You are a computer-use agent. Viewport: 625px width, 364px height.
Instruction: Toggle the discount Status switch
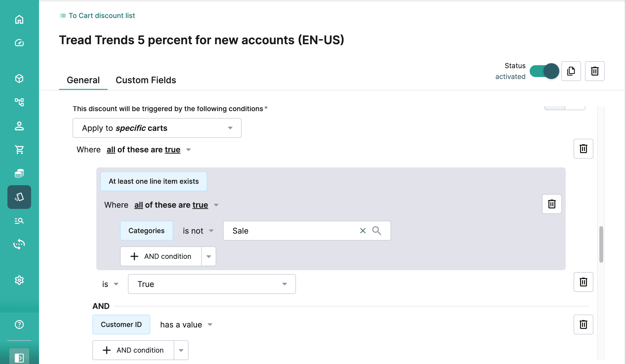pyautogui.click(x=544, y=71)
